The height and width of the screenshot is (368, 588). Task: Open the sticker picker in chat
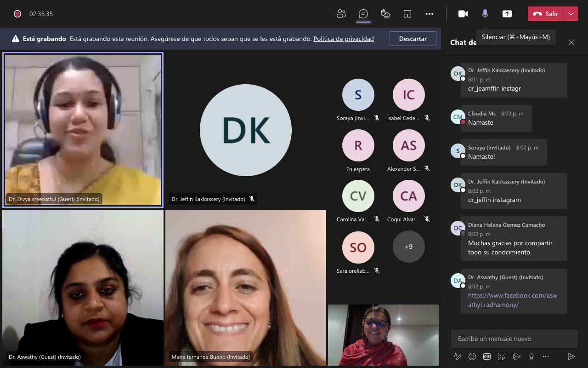tap(502, 356)
